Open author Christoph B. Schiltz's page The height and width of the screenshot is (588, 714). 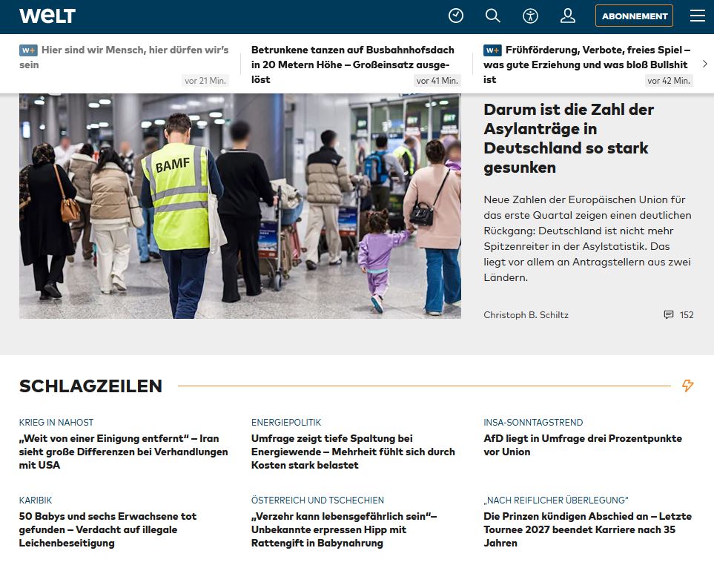526,315
